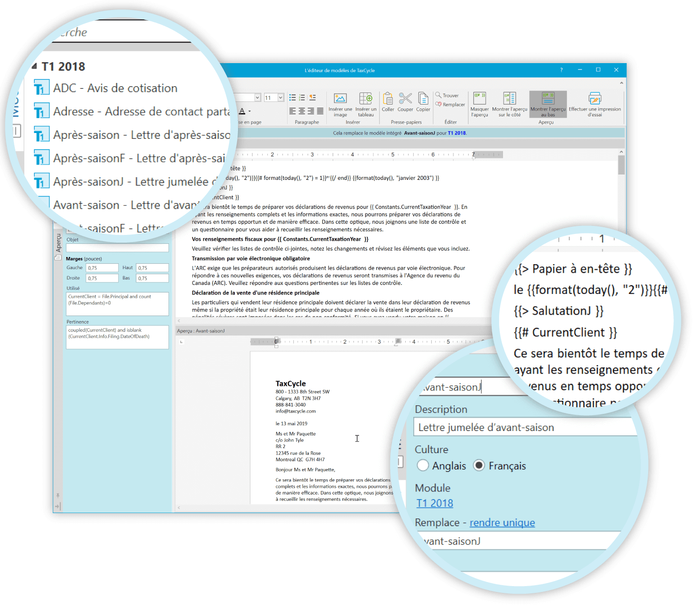
Task: Click the Pertinence condition text box
Action: coord(117,337)
